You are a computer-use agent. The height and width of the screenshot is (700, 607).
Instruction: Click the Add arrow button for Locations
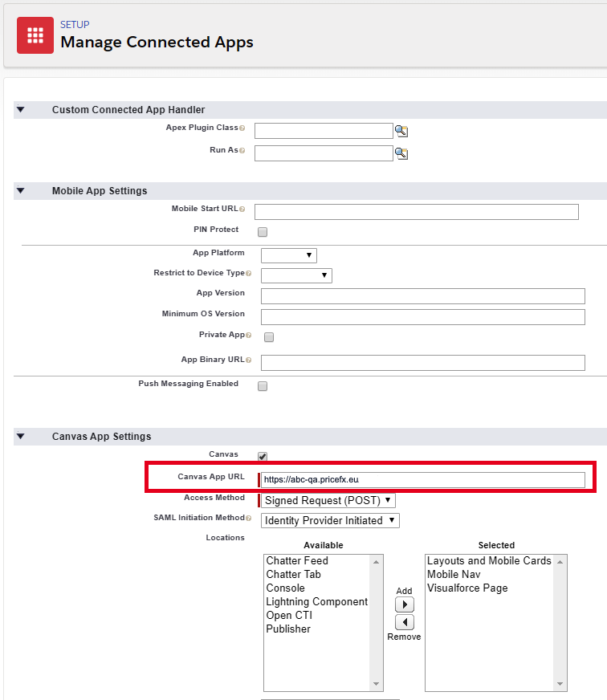405,604
